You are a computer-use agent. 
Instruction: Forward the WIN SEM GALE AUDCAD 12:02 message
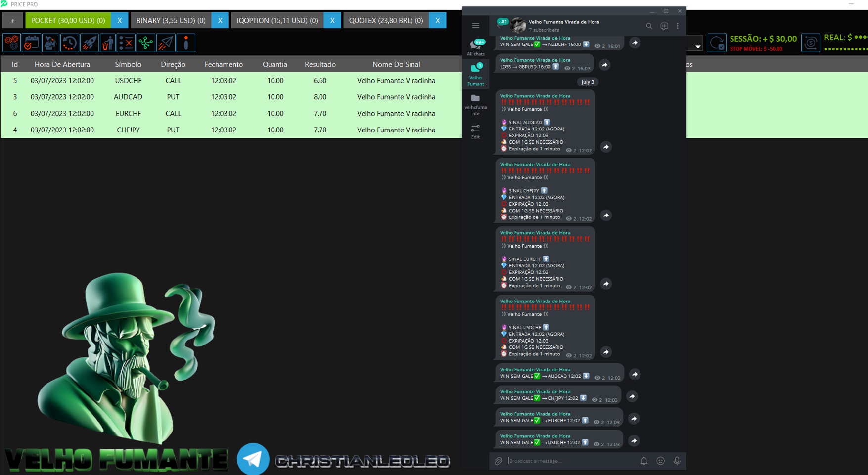(x=635, y=374)
